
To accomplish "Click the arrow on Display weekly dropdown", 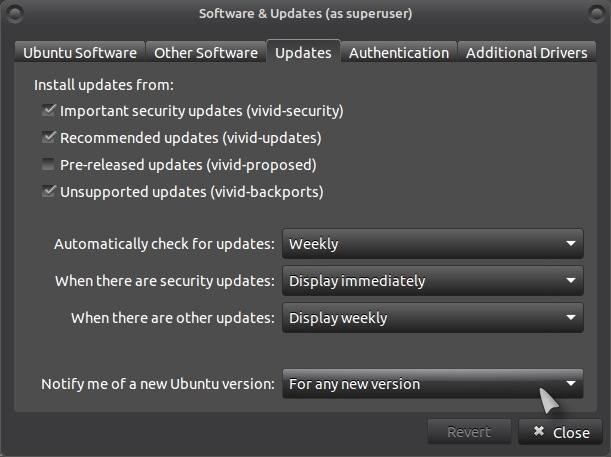I will (x=571, y=318).
